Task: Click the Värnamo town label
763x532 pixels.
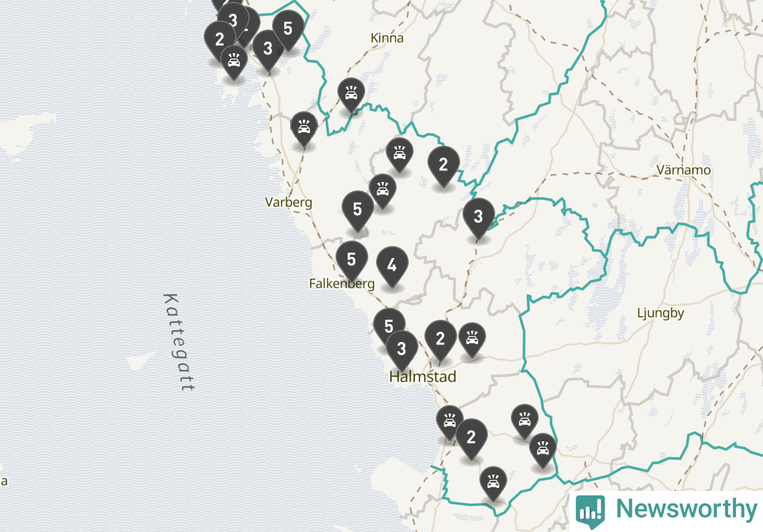Action: (684, 170)
